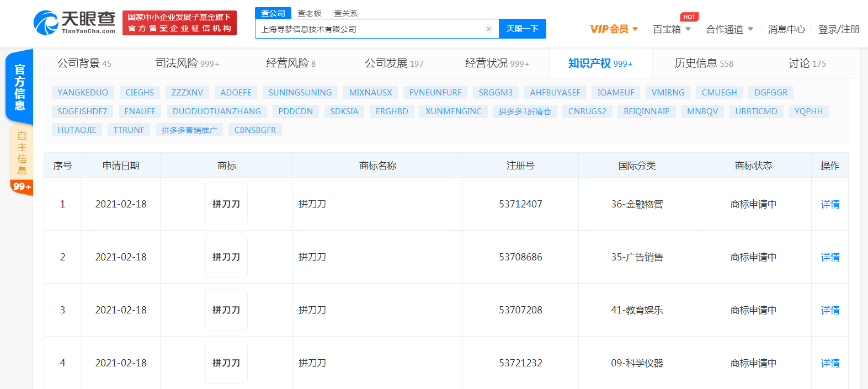Open the 历史信息 tab
Screen dimensions: 868x389
click(704, 63)
